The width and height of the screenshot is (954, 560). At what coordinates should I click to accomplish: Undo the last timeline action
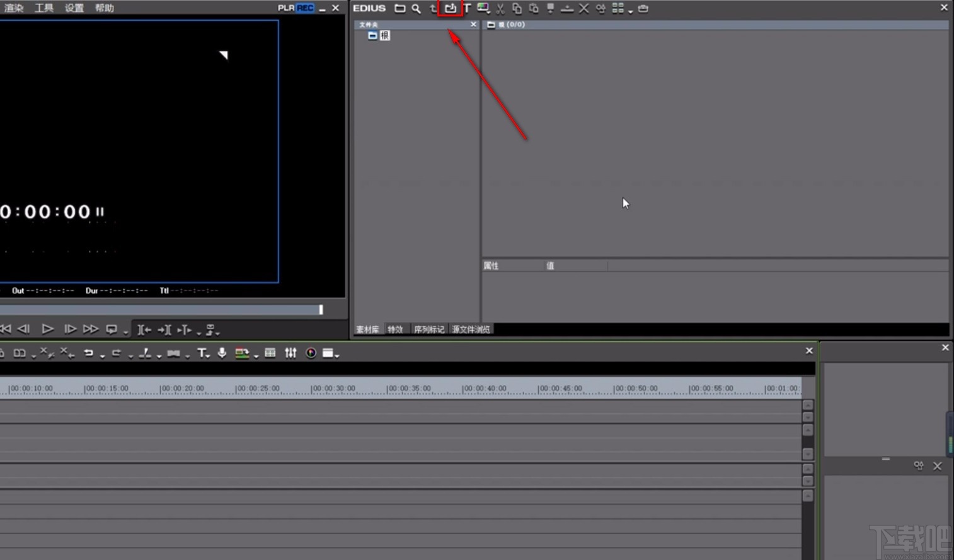click(x=89, y=353)
